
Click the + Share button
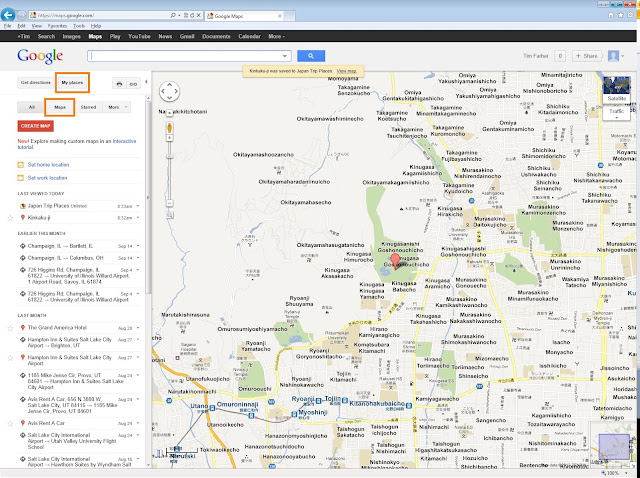(587, 56)
